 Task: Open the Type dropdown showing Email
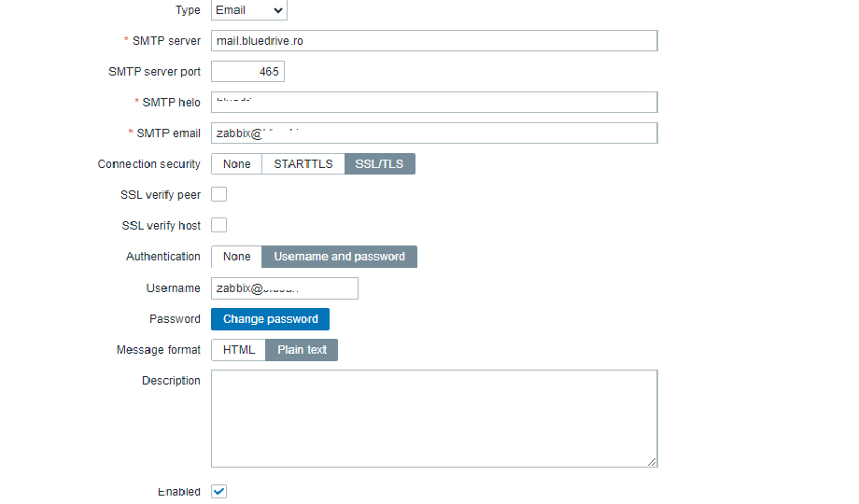click(x=248, y=10)
